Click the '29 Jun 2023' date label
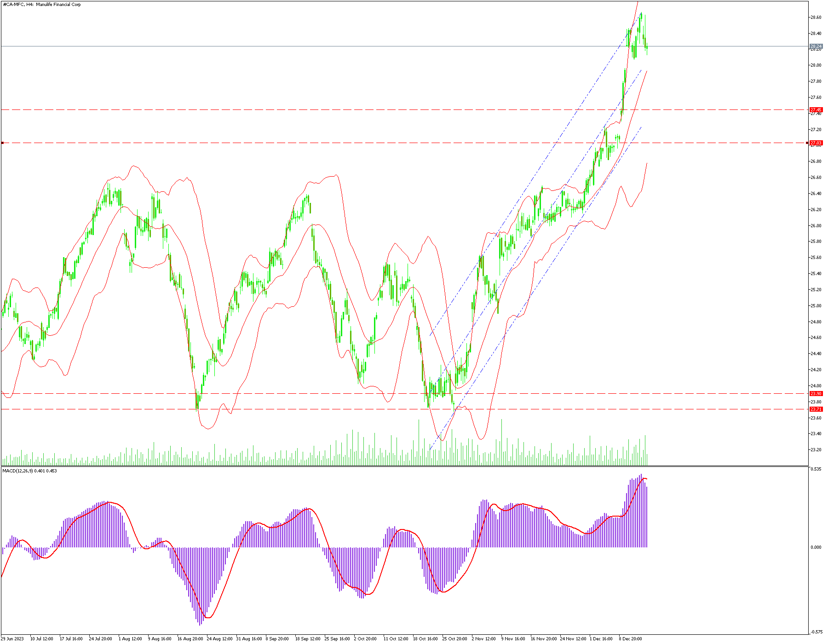This screenshot has height=644, width=828. [x=12, y=639]
